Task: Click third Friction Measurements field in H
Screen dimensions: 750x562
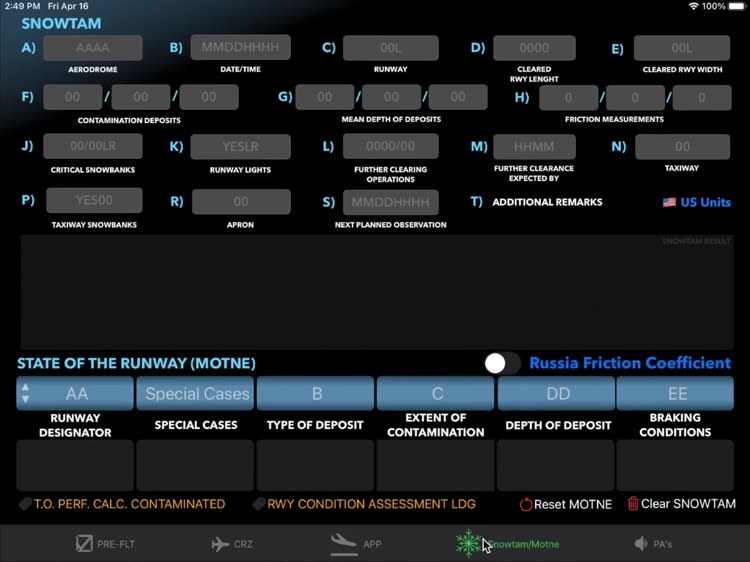Action: (702, 98)
